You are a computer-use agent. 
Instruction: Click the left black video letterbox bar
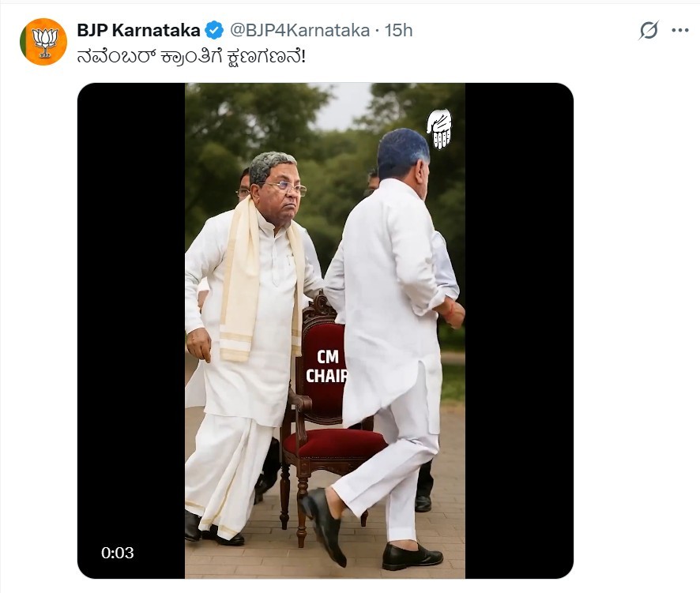tap(131, 316)
